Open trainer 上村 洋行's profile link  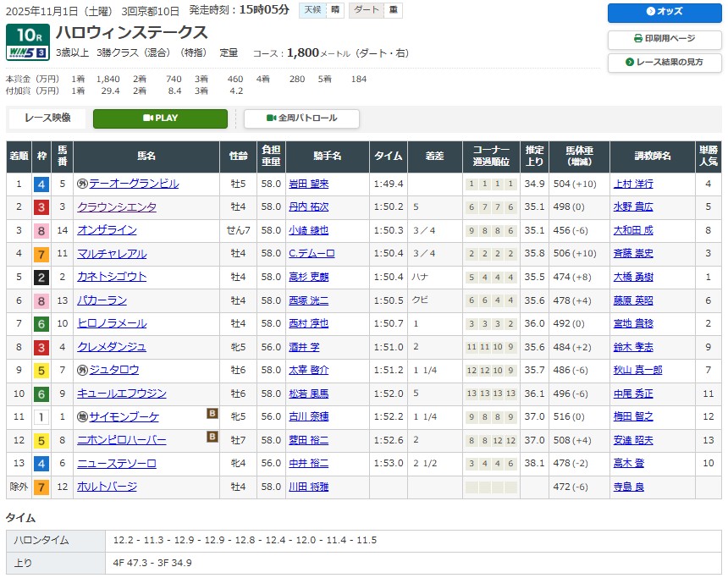tap(632, 184)
